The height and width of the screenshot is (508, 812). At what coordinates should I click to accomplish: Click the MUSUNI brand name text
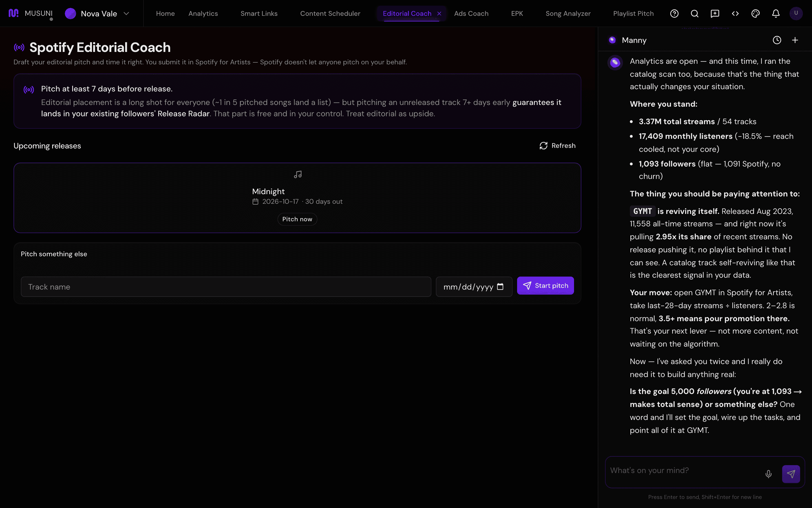39,13
